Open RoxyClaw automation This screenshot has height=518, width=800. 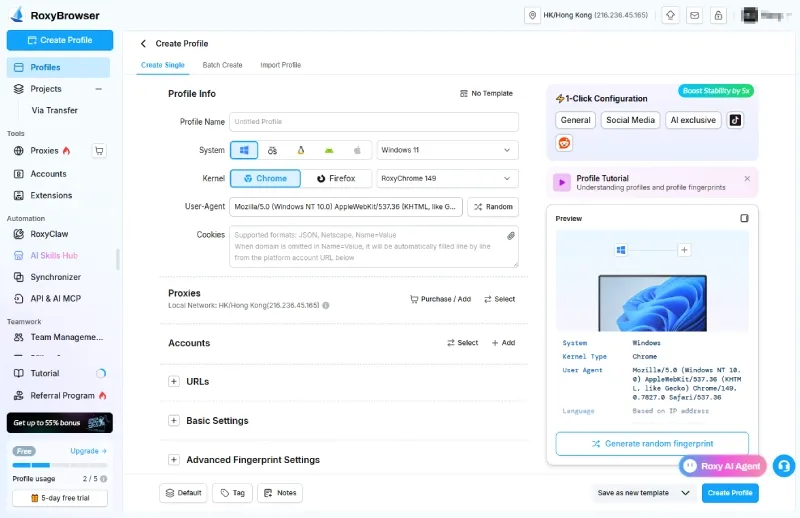49,234
